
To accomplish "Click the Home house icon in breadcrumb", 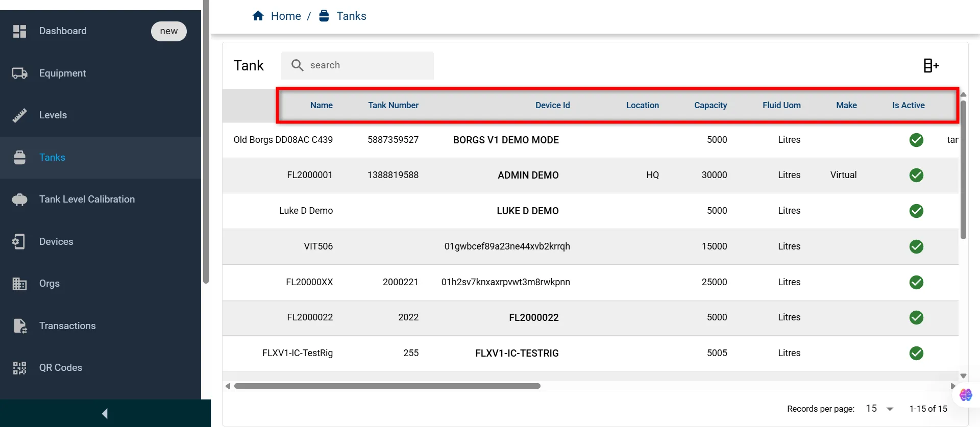I will pyautogui.click(x=258, y=16).
